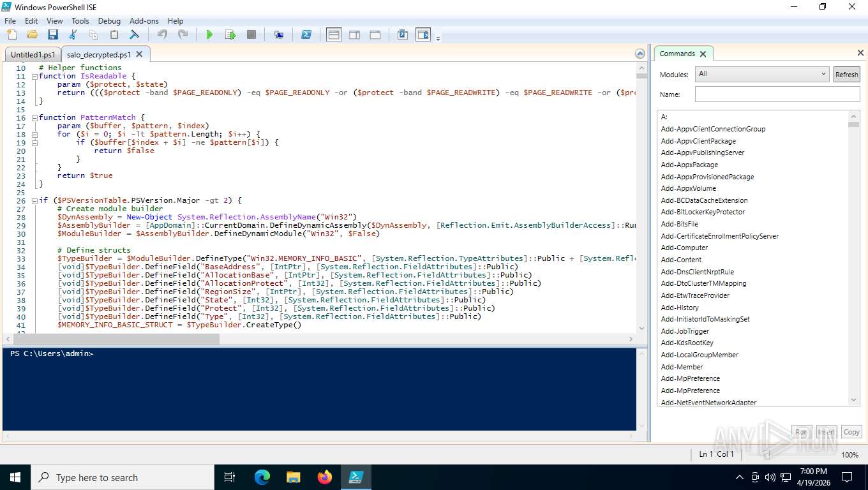
Task: Open File Explorer from the taskbar
Action: click(x=293, y=477)
